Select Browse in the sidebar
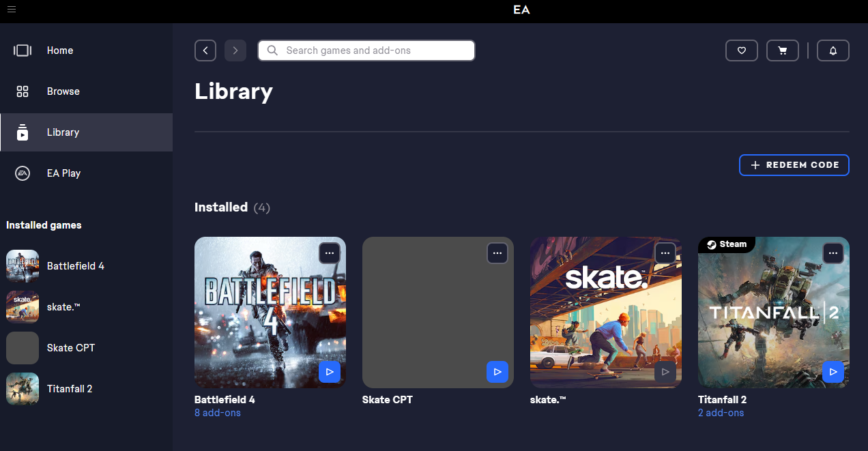 pyautogui.click(x=63, y=91)
